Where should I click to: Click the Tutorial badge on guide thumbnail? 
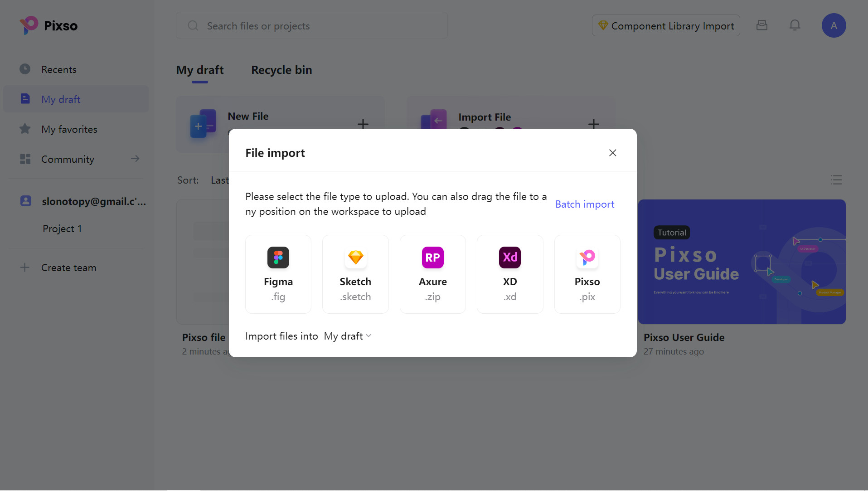coord(672,233)
